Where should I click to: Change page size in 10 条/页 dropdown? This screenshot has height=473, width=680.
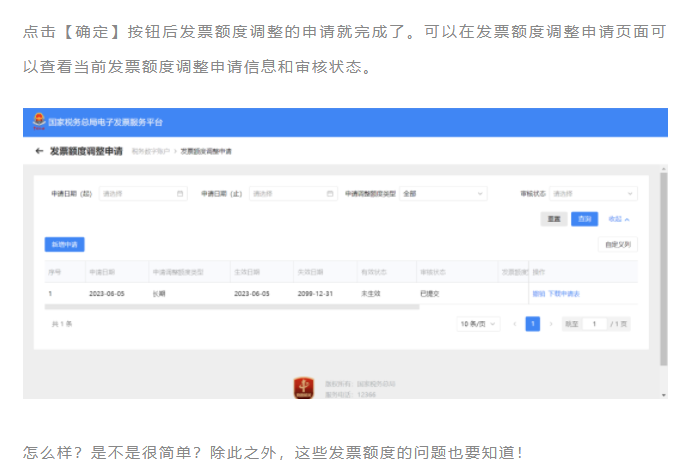pos(479,324)
